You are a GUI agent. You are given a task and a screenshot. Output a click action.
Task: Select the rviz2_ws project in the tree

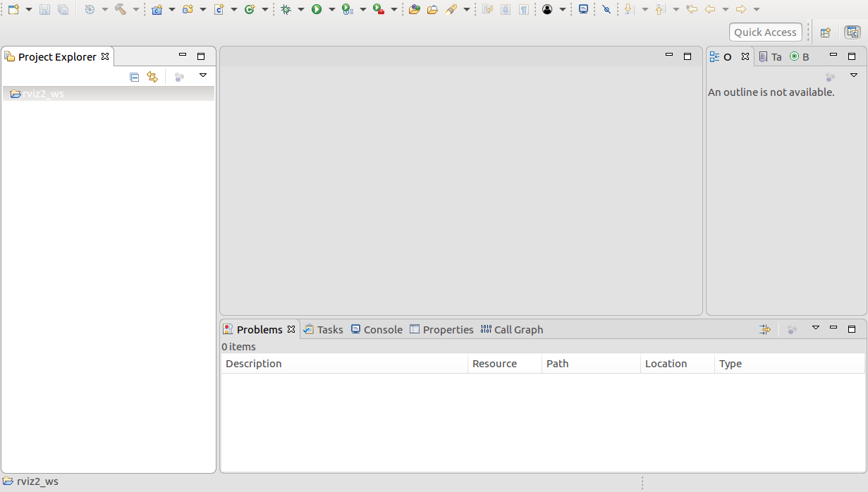[43, 94]
